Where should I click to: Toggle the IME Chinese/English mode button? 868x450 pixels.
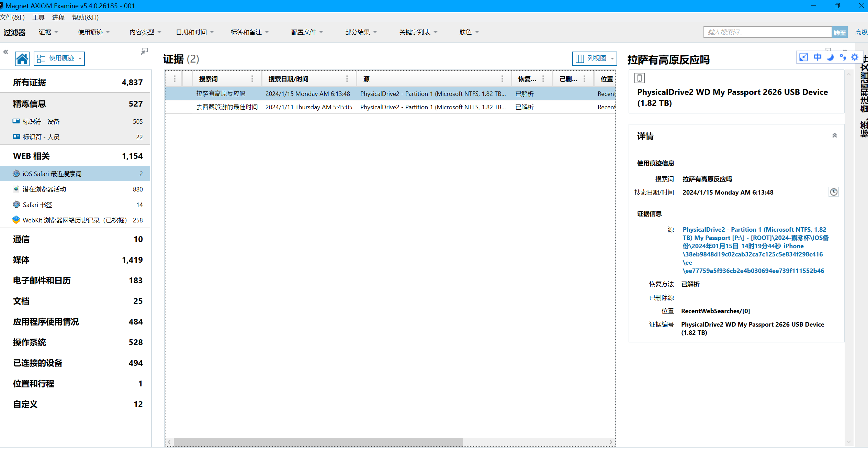[818, 57]
